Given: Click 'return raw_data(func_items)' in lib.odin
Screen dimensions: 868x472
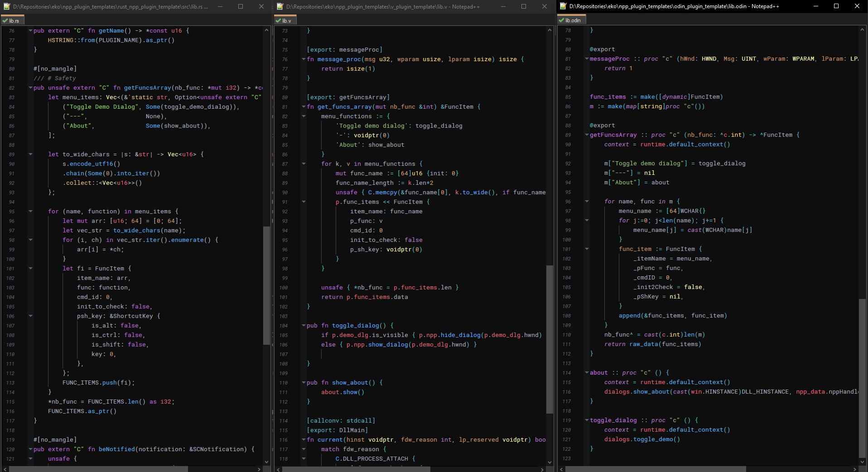Looking at the screenshot, I should coord(653,344).
